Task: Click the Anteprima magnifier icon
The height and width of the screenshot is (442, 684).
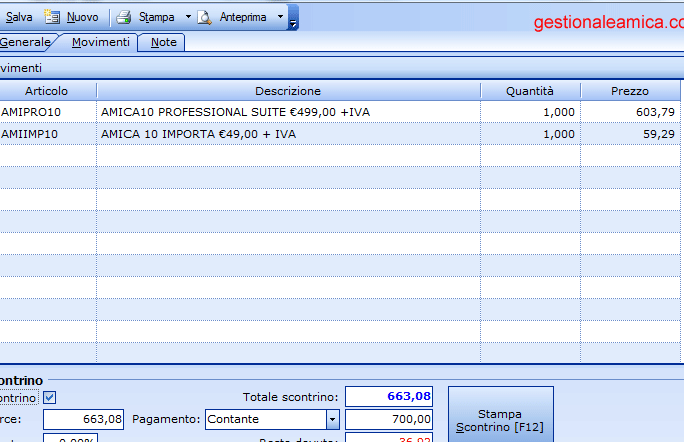Action: (204, 17)
